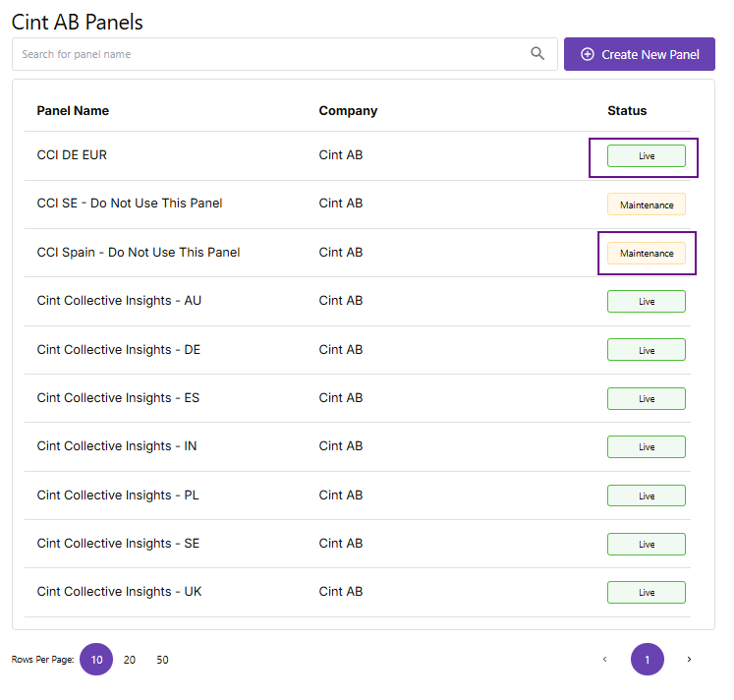Click Live status of Collective Insights - SE
Viewport: 734px width, 700px height.
(x=647, y=544)
